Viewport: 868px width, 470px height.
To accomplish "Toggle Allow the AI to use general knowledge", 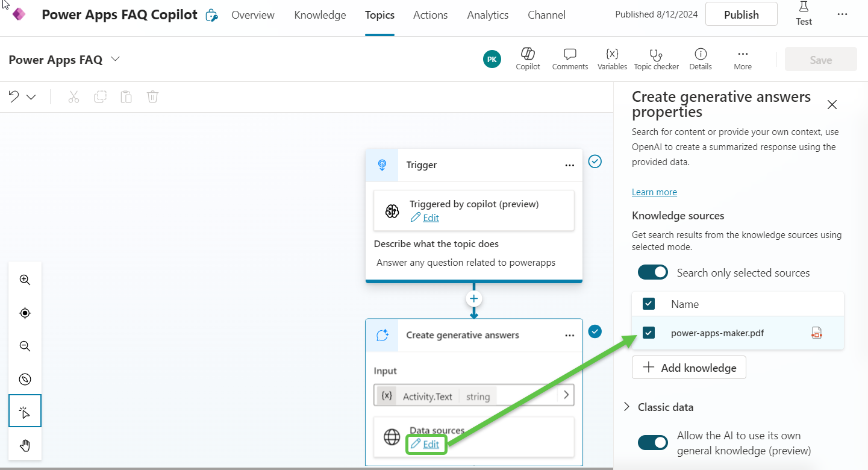I will (x=652, y=442).
